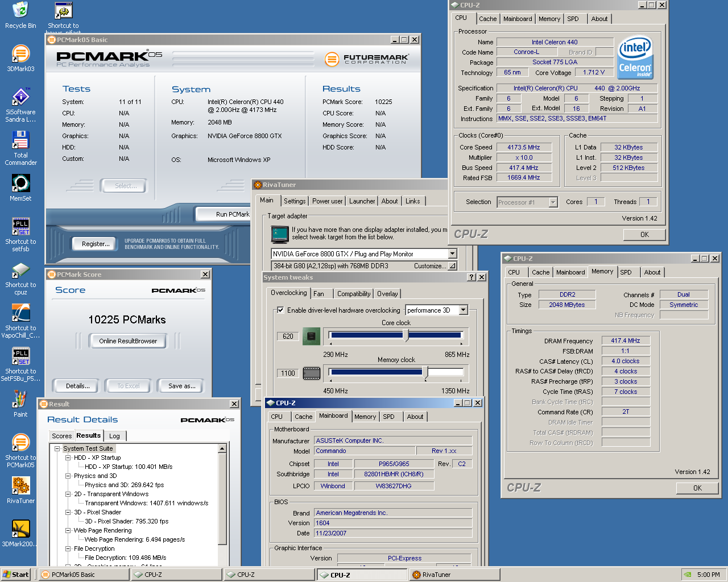This screenshot has height=582, width=728.
Task: Collapse the Physics and 3D node
Action: coord(68,476)
